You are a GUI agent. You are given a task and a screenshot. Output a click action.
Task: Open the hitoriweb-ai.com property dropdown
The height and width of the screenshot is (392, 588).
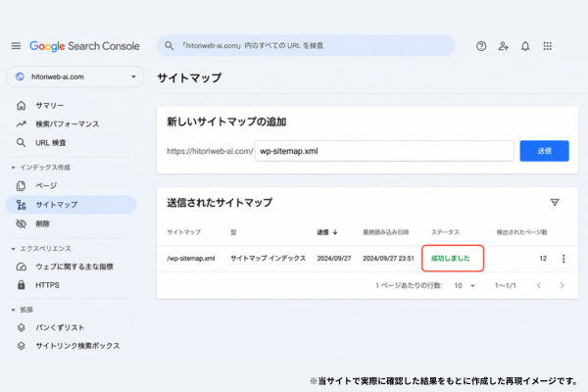pyautogui.click(x=75, y=76)
